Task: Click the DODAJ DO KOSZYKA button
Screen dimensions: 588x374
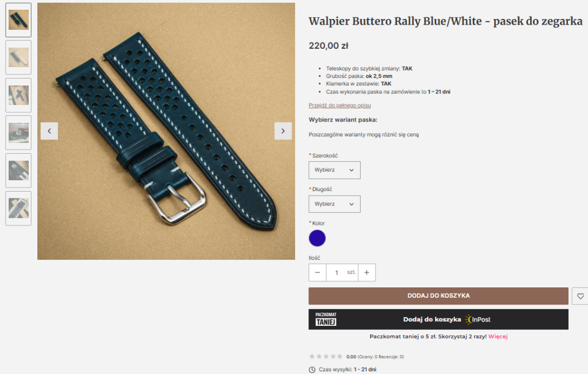Action: point(438,296)
